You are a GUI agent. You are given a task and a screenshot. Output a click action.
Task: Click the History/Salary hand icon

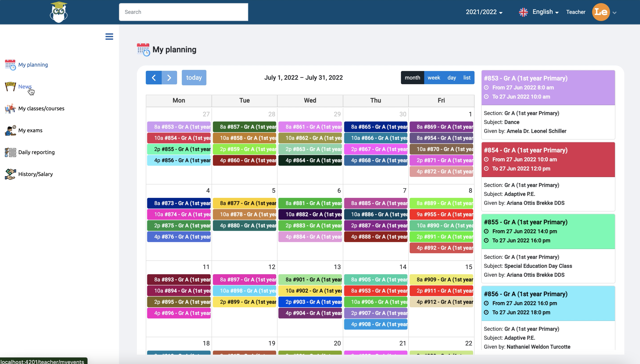click(x=10, y=174)
